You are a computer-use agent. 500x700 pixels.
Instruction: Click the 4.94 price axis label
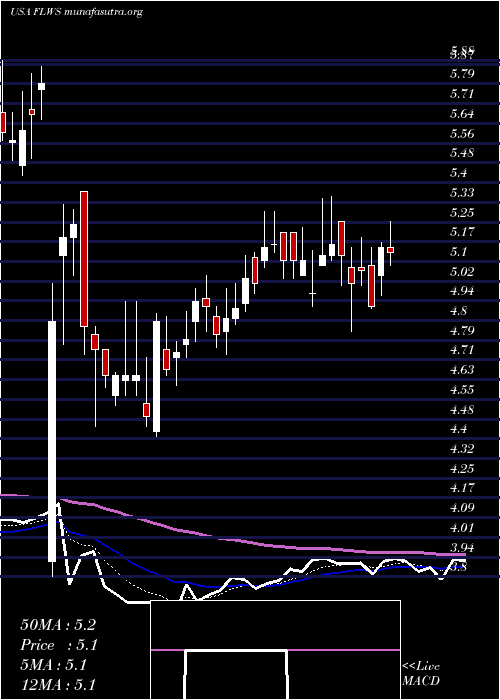pyautogui.click(x=462, y=291)
